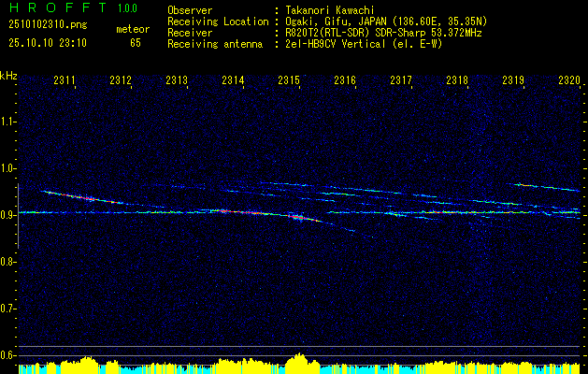This screenshot has height=374, width=588.
Task: Click the 2316 time marker
Action: [x=345, y=80]
